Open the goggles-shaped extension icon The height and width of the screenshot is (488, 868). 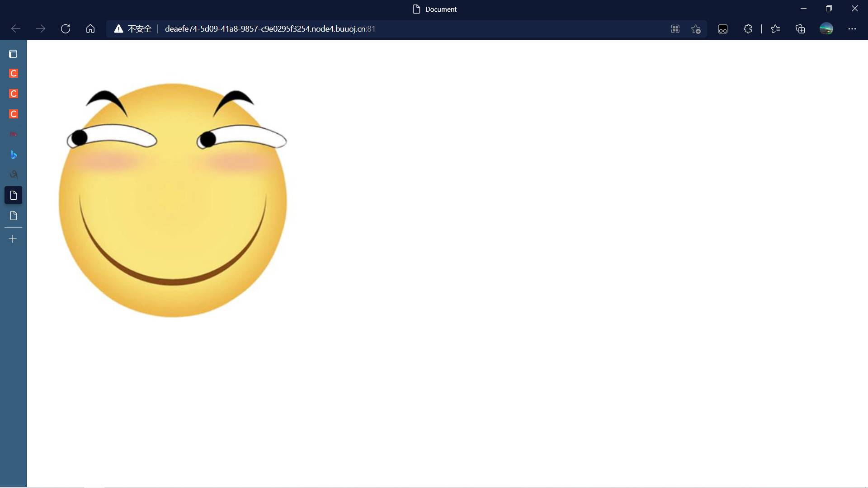pyautogui.click(x=723, y=29)
